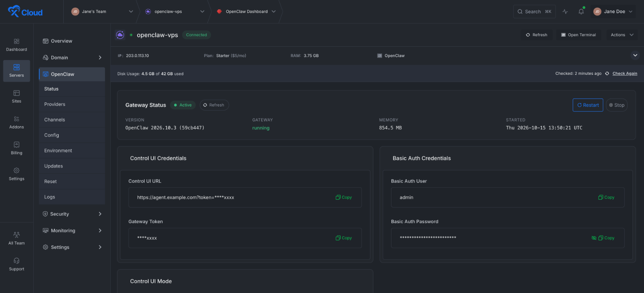
Task: Expand the Domain menu
Action: 72,58
